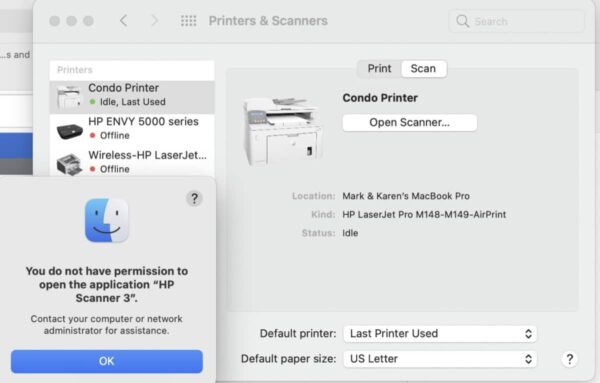This screenshot has height=383, width=600.
Task: Click the Finder face icon in dialog
Action: coord(107,220)
